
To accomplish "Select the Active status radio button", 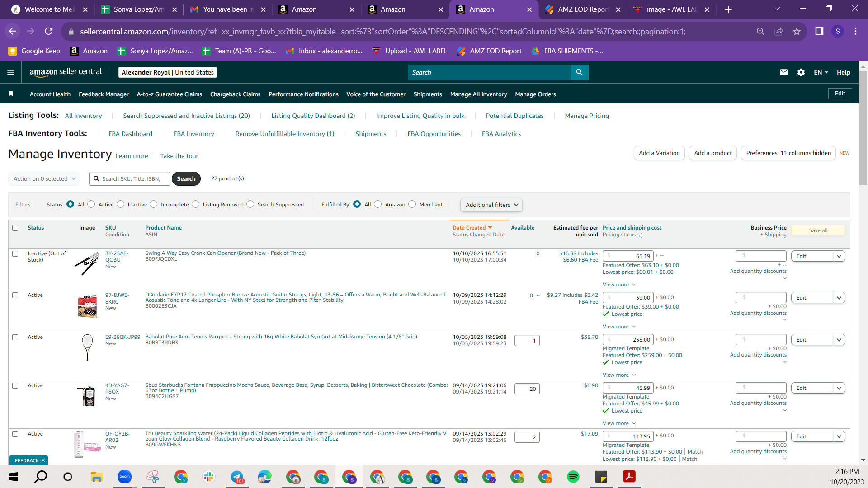I will pos(91,204).
